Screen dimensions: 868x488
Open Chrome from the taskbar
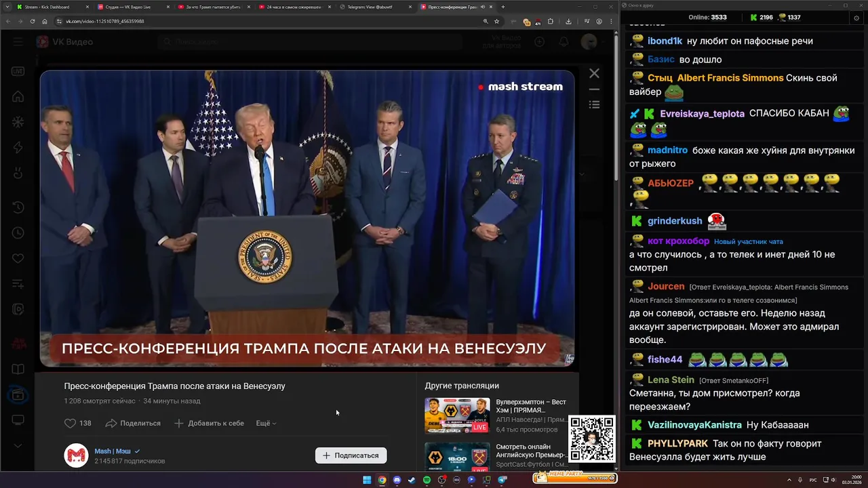point(382,480)
